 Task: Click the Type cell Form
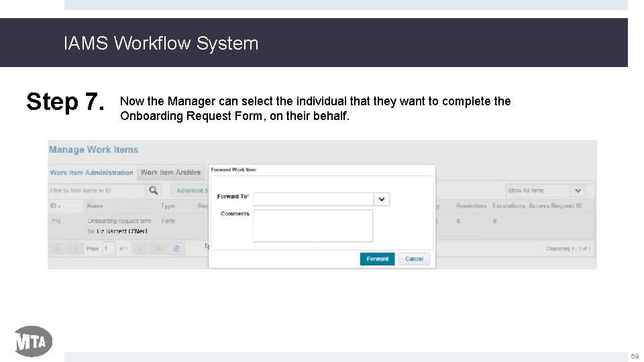[x=168, y=221]
